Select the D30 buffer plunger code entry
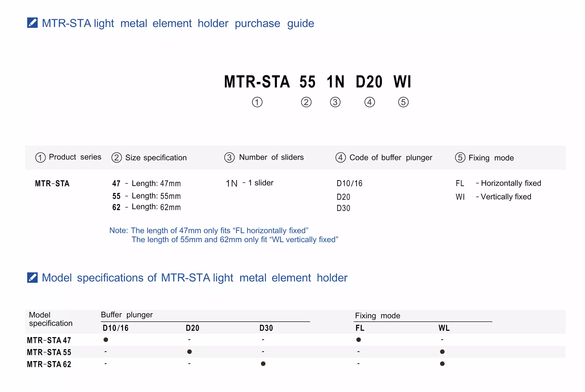The height and width of the screenshot is (392, 585). coord(343,208)
